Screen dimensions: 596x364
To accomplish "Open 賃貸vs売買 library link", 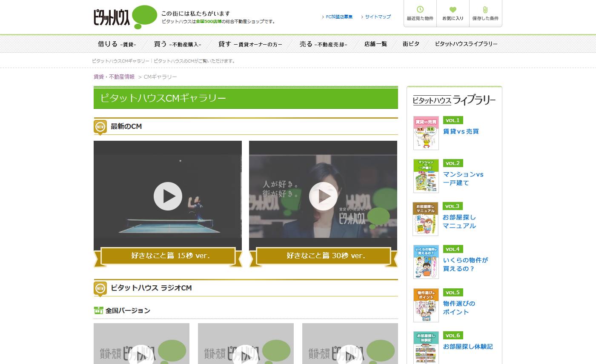I will (x=461, y=131).
